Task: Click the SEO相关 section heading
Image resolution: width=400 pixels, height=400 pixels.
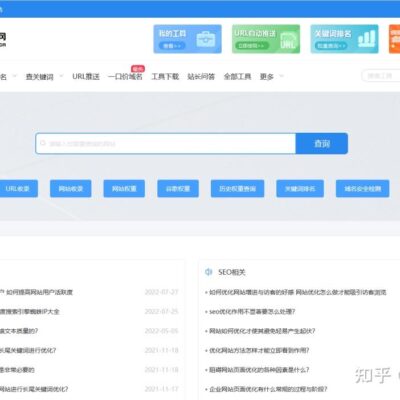Action: pos(232,272)
